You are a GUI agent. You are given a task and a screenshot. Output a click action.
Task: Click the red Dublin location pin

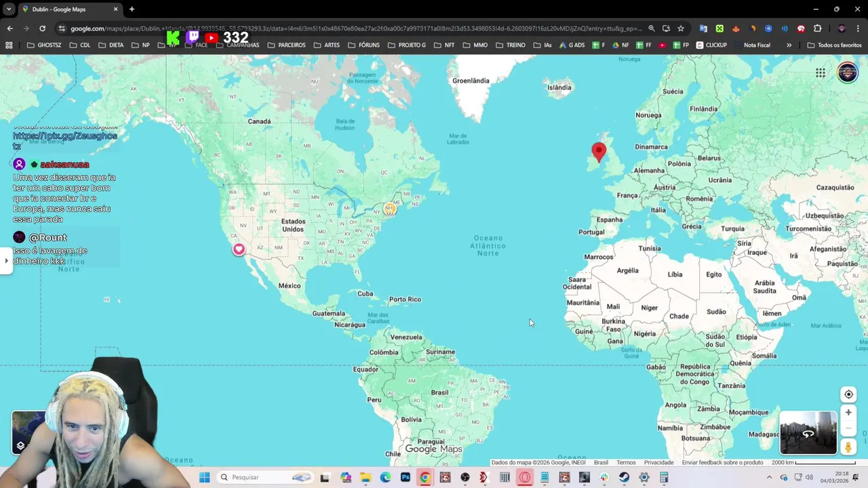[x=599, y=152]
